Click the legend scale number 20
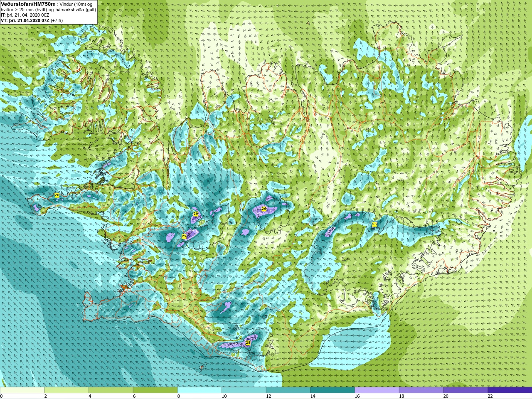 click(x=446, y=396)
